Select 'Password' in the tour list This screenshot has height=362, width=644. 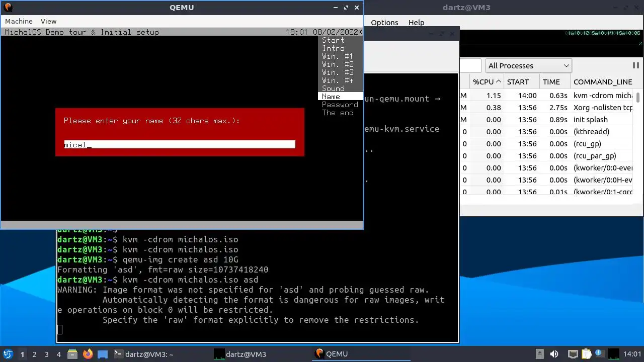[340, 105]
